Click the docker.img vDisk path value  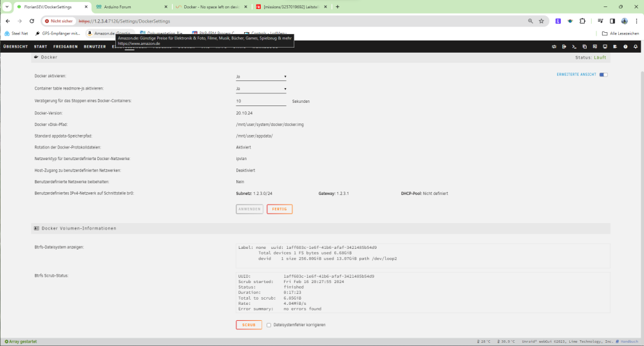(270, 125)
